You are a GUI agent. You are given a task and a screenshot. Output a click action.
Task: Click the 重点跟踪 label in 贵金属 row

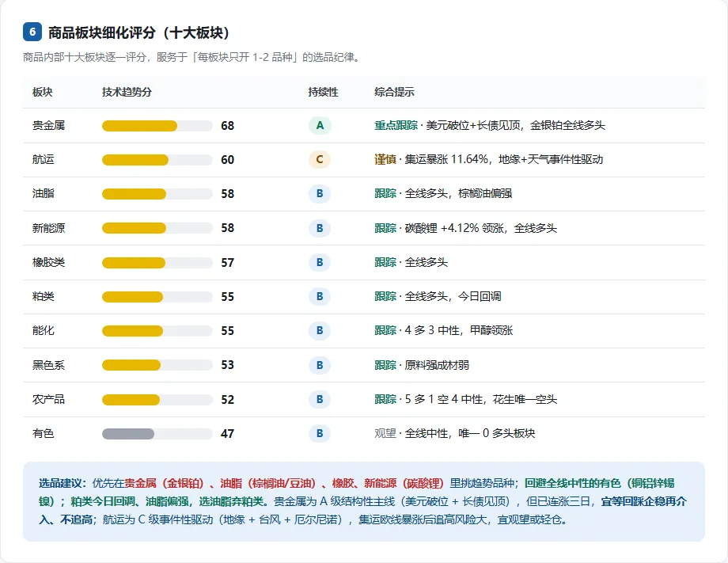click(x=396, y=125)
